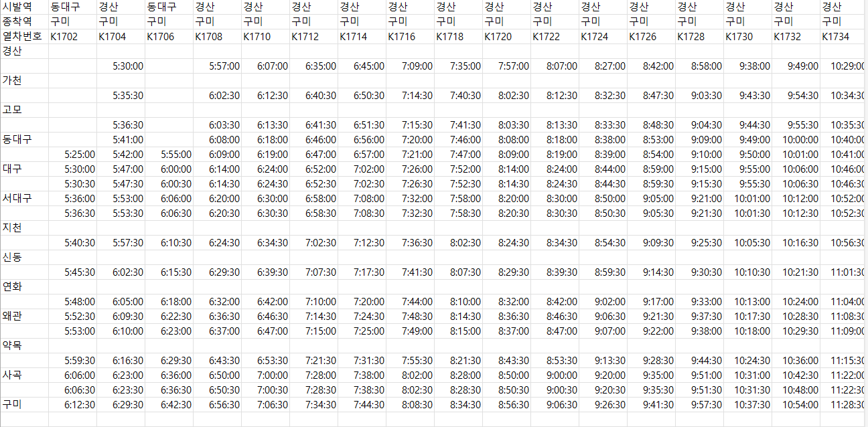The height and width of the screenshot is (427, 868).
Task: Click train number cell K1720
Action: [x=507, y=37]
